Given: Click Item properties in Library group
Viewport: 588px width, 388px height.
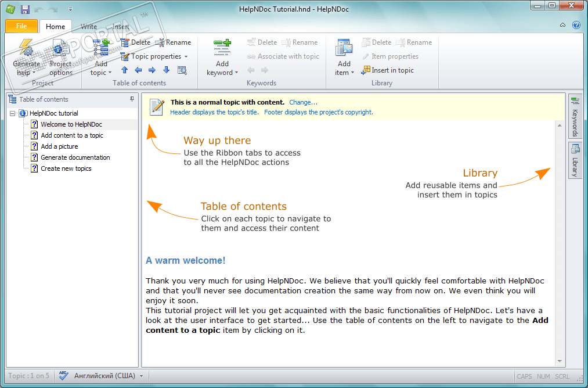Looking at the screenshot, I should (x=390, y=56).
